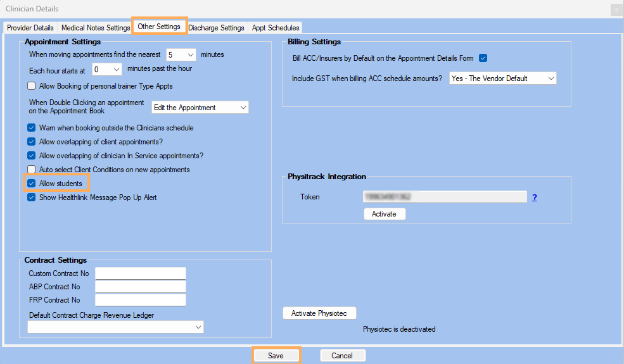Screen dimensions: 624x364
Task: Switch to the Provider Details tab
Action: point(30,28)
